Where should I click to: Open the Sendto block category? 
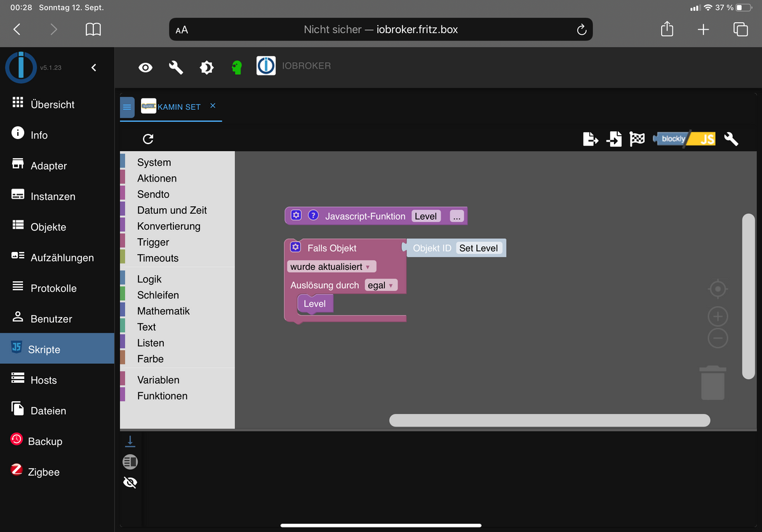coord(177,194)
